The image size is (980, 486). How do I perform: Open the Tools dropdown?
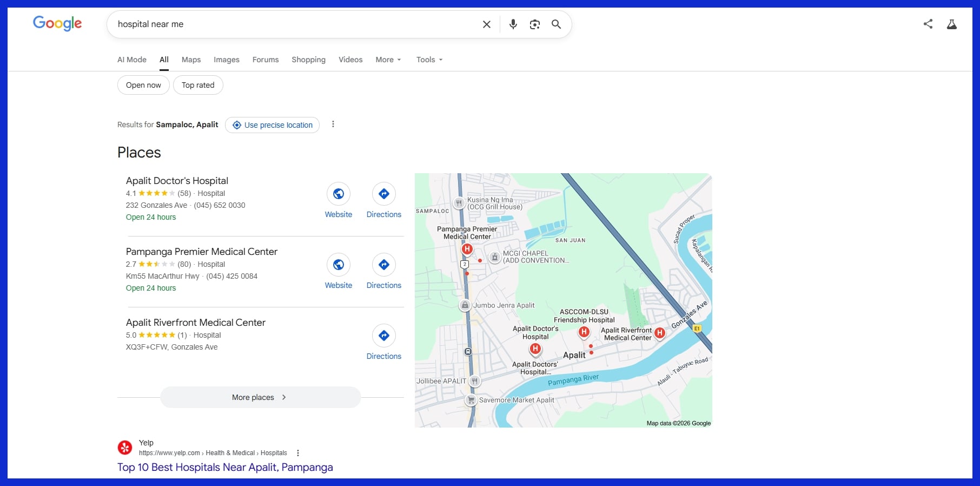(x=429, y=60)
